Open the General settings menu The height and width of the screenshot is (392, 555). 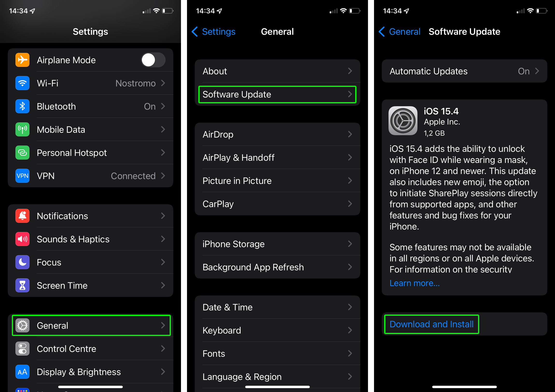pos(90,326)
